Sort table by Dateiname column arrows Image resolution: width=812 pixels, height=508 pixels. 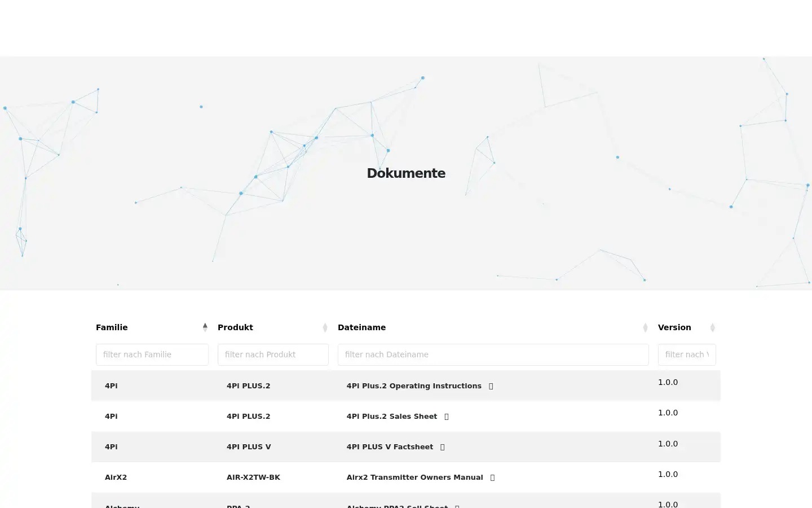(x=645, y=327)
